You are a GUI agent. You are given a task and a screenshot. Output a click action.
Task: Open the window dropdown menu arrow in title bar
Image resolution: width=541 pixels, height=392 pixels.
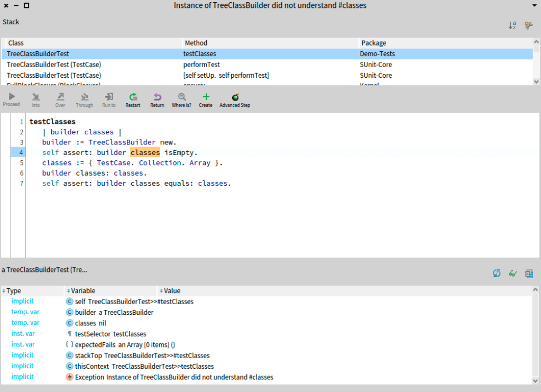534,5
